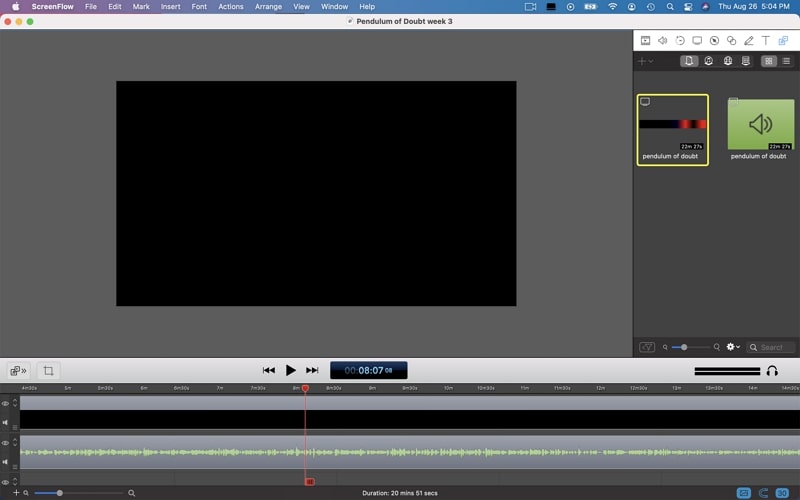Jump to next clip with fast-forward button
Viewport: 800px width, 500px height.
click(312, 370)
